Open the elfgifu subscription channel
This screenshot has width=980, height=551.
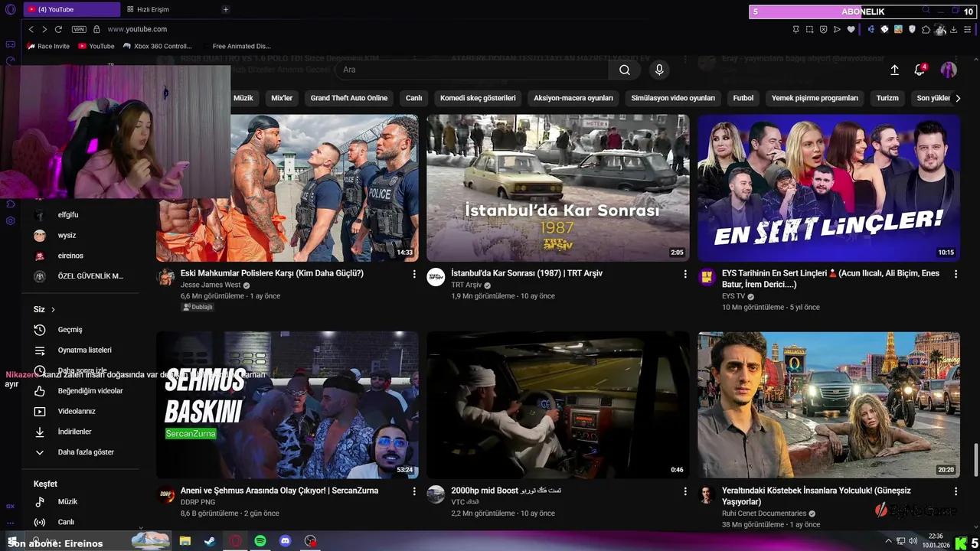(x=68, y=215)
